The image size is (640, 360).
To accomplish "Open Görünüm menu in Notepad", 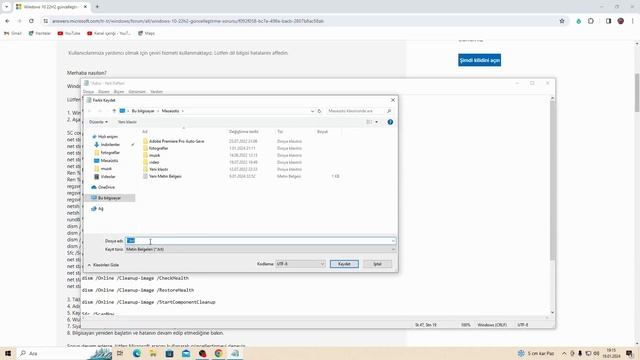I will coord(137,92).
